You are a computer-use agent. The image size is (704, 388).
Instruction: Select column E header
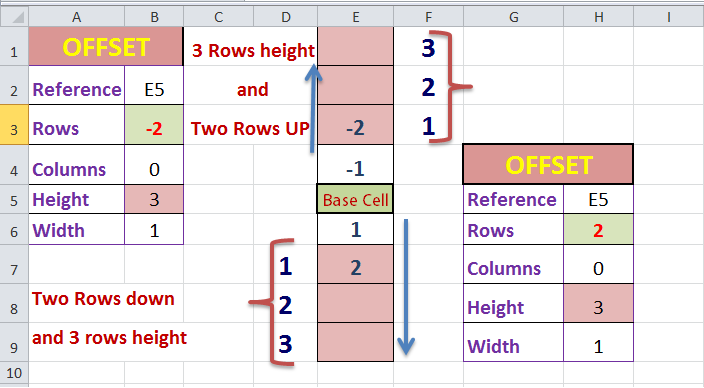click(356, 18)
